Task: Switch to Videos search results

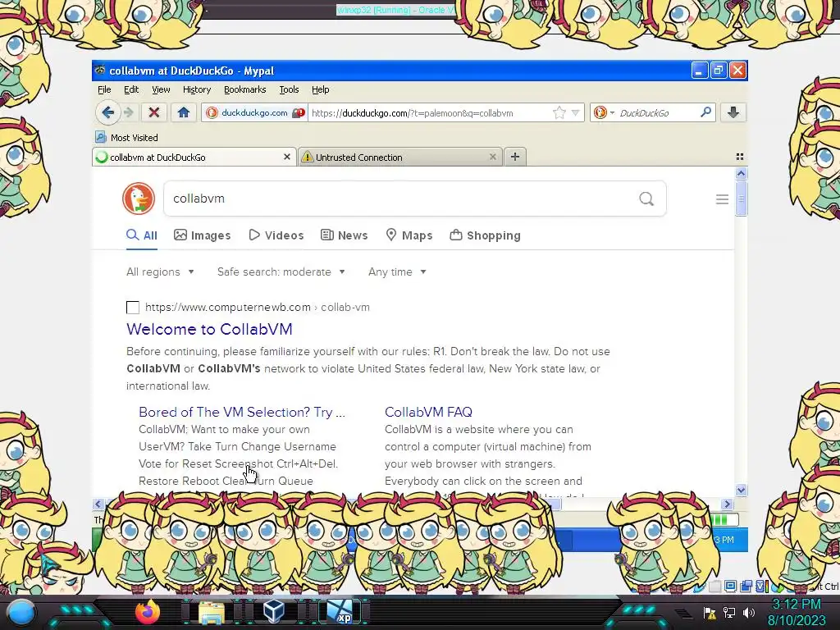Action: tap(276, 235)
